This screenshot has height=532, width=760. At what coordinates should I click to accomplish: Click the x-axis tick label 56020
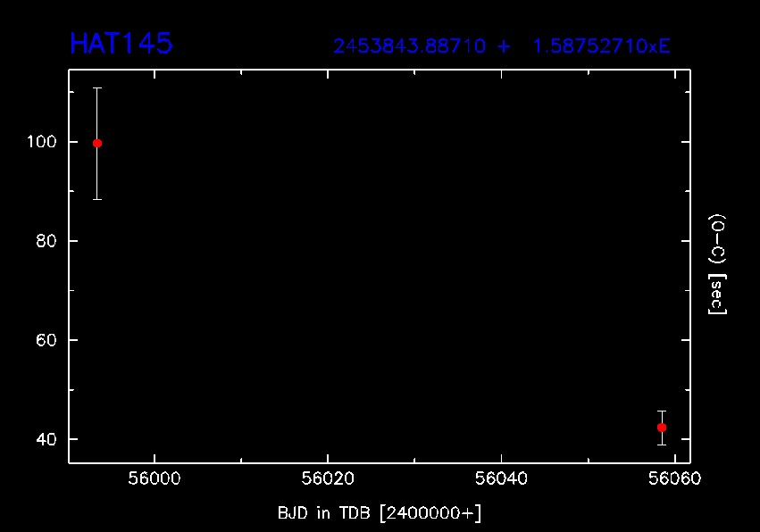pyautogui.click(x=328, y=479)
